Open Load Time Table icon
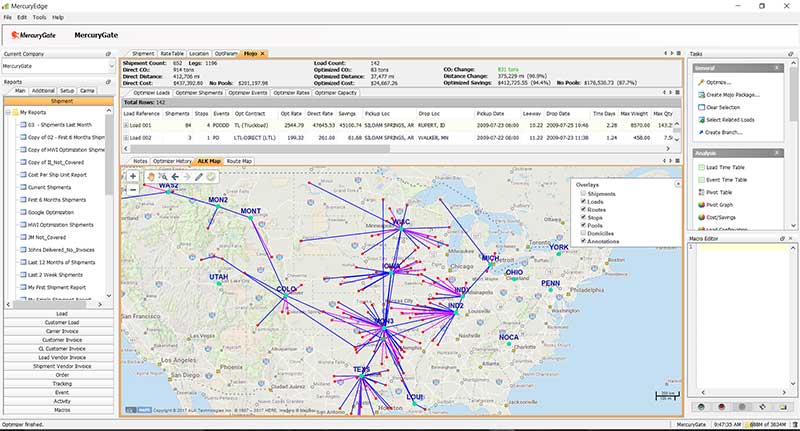This screenshot has width=800, height=431. (x=702, y=167)
